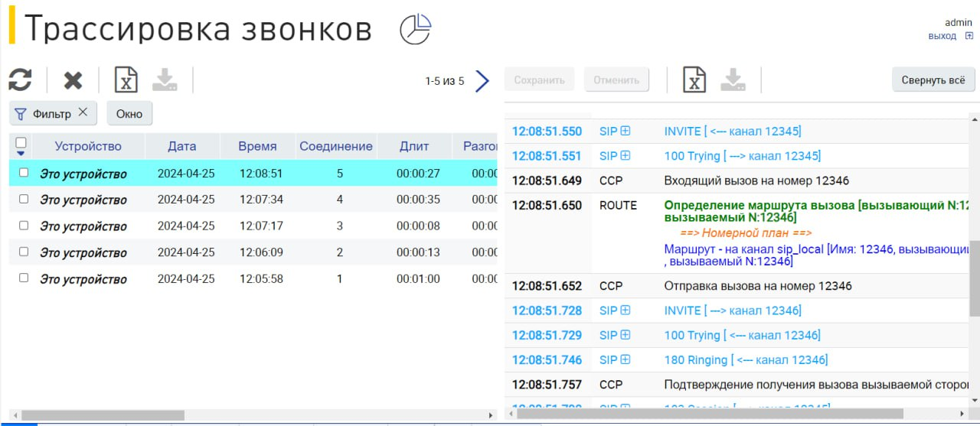Viewport: 980px width, 426px height.
Task: Select call row with time 12:06:09
Action: pos(253,252)
